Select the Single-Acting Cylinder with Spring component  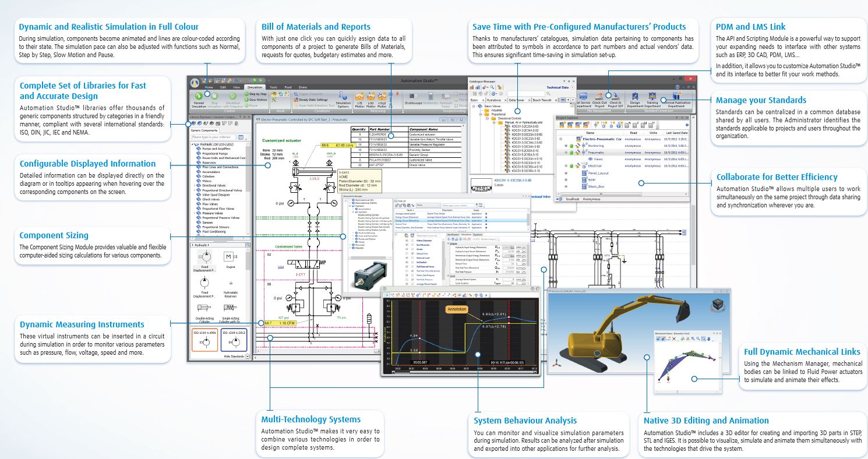click(x=230, y=312)
